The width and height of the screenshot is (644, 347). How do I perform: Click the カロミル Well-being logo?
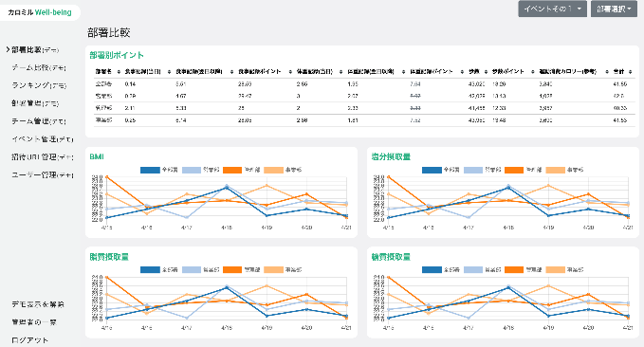40,12
